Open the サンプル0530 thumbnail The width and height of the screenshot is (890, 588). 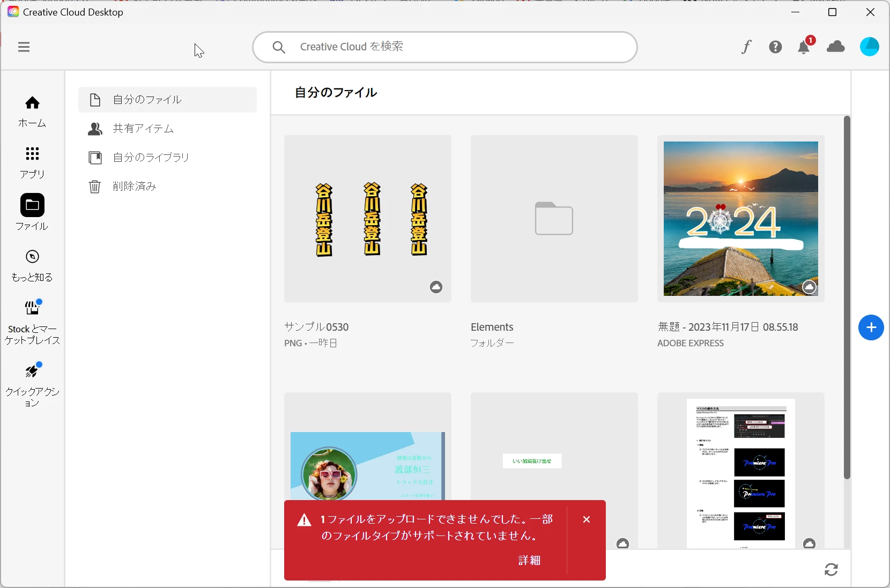[368, 219]
